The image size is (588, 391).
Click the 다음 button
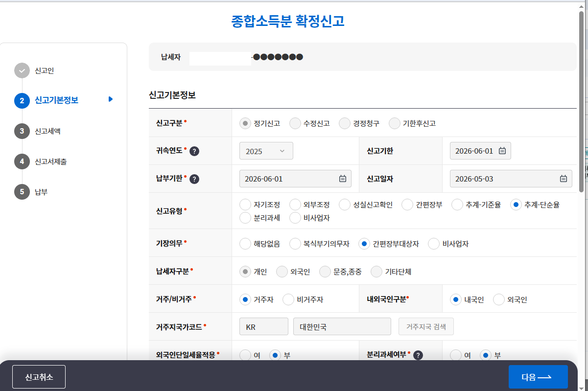point(538,377)
